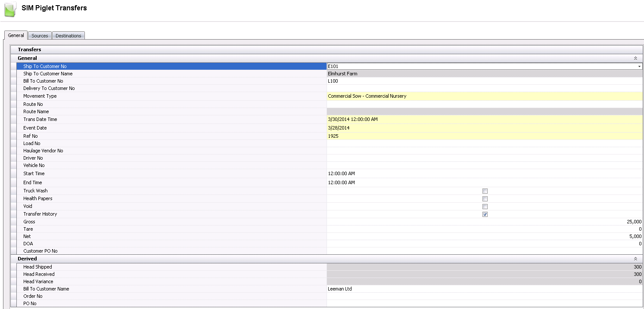The width and height of the screenshot is (644, 309).
Task: Enable the Void checkbox
Action: click(x=485, y=207)
